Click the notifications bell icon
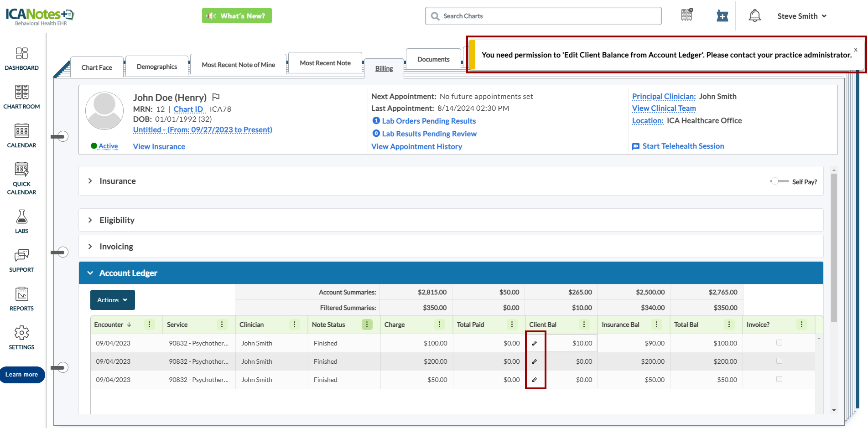Image resolution: width=868 pixels, height=428 pixels. click(754, 16)
